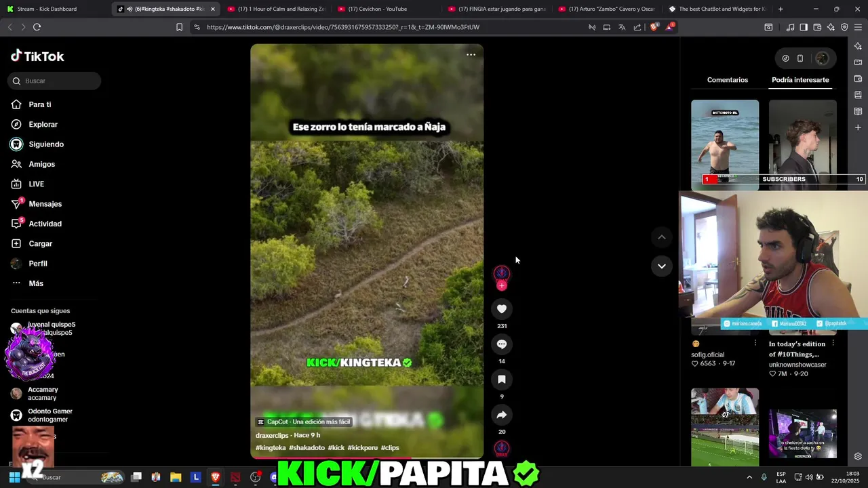The height and width of the screenshot is (488, 868).
Task: Click the TikTok logo
Action: click(x=37, y=56)
